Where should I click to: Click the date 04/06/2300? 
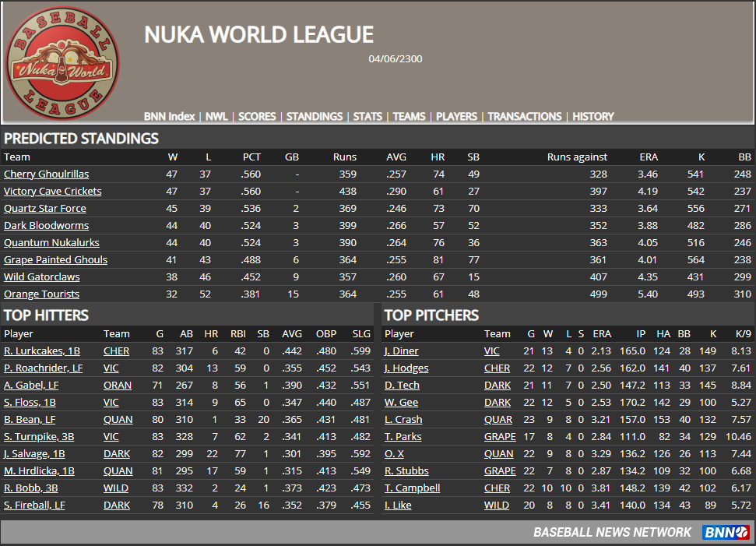[x=396, y=59]
